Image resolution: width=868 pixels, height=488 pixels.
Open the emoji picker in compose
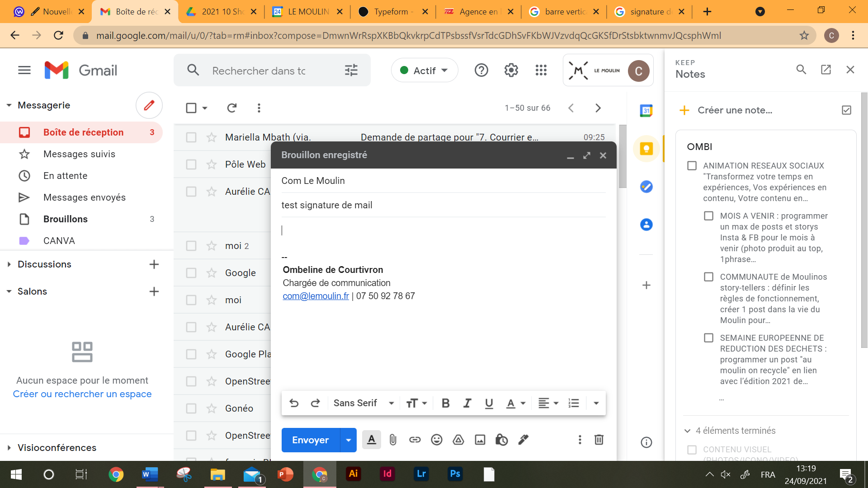(x=436, y=440)
